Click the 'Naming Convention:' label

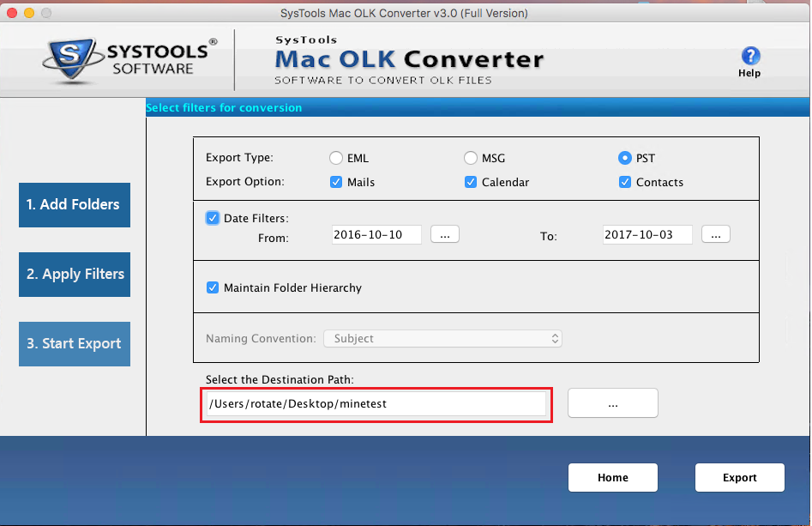261,338
